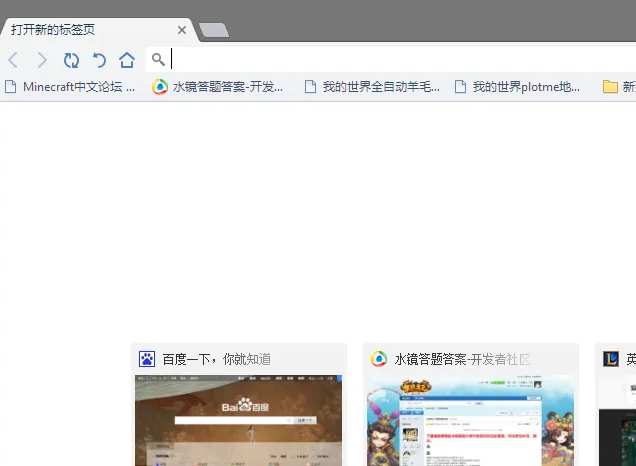Click the favicon on 水镜答题答案 tile

(x=379, y=359)
